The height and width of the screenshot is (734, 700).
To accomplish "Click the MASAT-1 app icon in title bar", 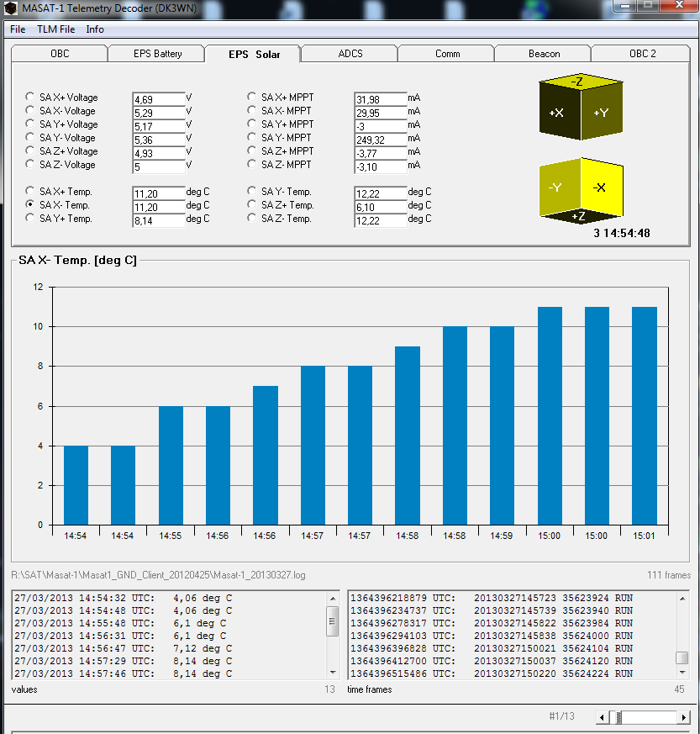I will 11,8.
